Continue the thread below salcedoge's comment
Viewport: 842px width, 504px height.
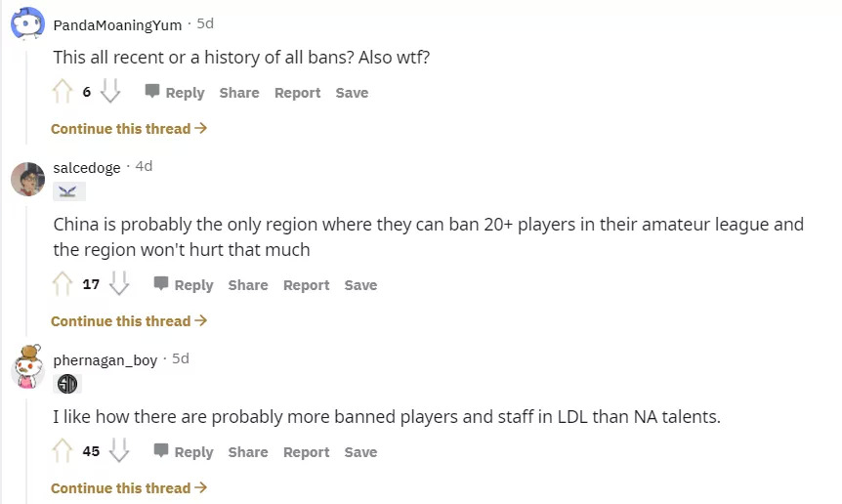point(129,321)
